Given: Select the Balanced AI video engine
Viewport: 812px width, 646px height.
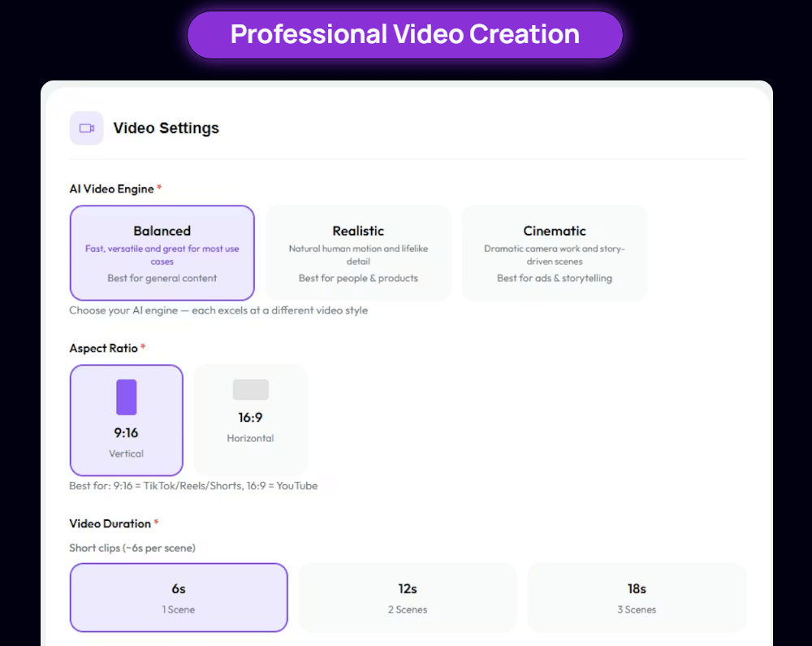Looking at the screenshot, I should pos(162,253).
